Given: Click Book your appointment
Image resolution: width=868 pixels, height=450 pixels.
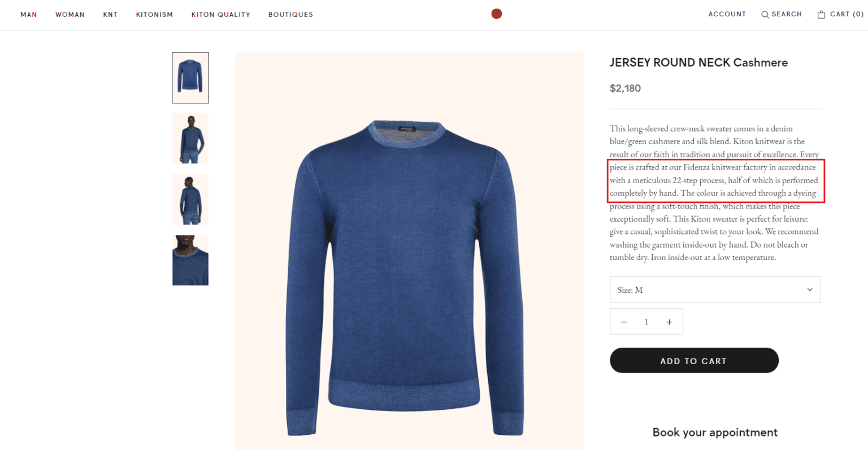Looking at the screenshot, I should [x=715, y=432].
